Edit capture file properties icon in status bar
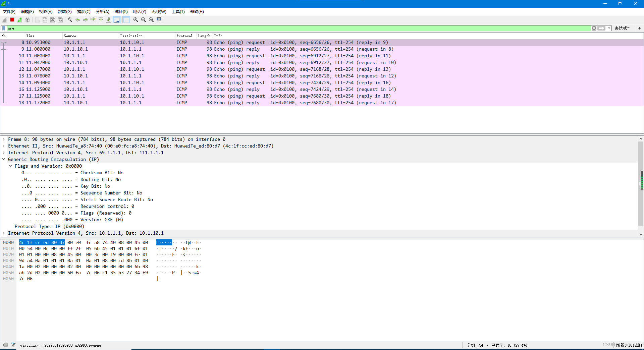This screenshot has width=644, height=350. (x=13, y=345)
